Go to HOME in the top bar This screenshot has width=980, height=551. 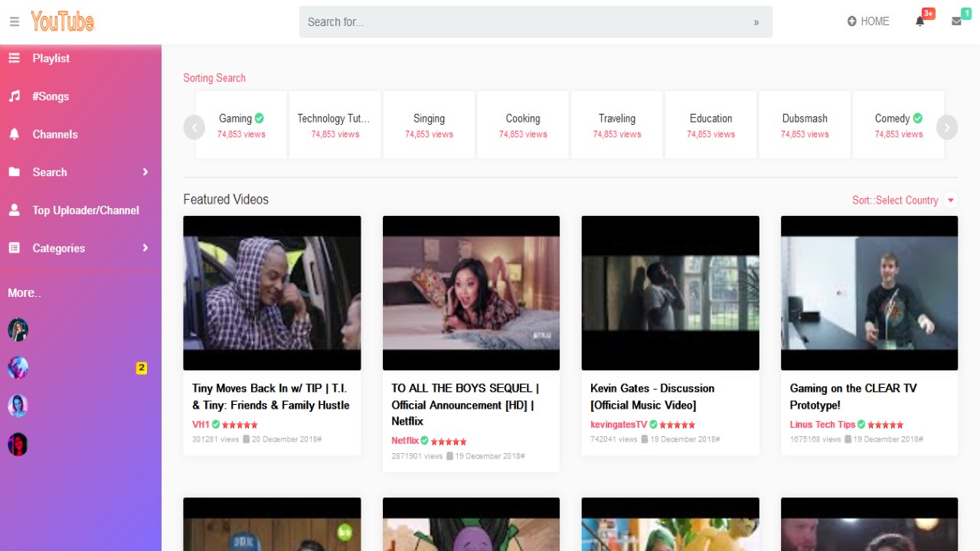click(868, 21)
